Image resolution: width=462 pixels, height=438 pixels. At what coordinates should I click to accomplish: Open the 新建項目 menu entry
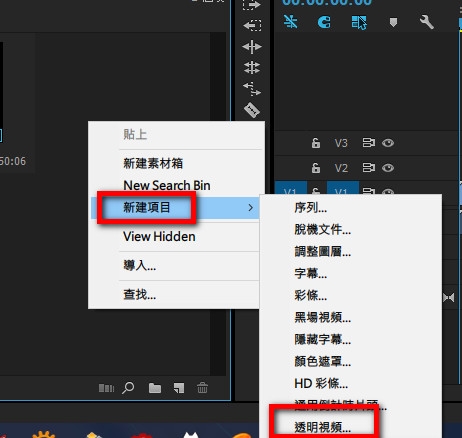(175, 208)
